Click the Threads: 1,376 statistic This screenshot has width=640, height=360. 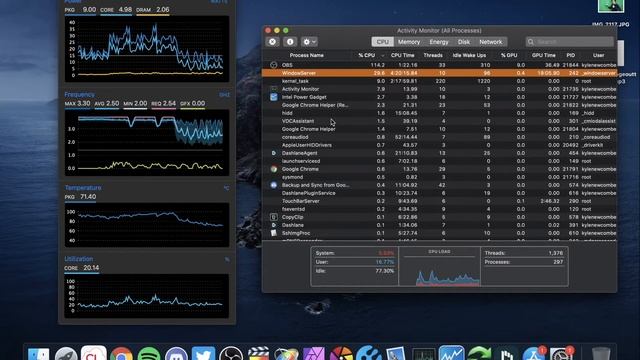[x=524, y=253]
